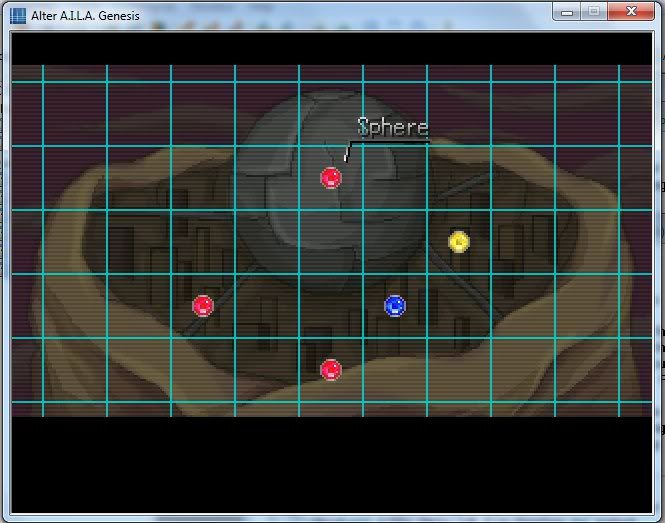Viewport: 665px width, 523px height.
Task: Click the Alter A.I.L.A. Genesis window icon
Action: pos(18,16)
